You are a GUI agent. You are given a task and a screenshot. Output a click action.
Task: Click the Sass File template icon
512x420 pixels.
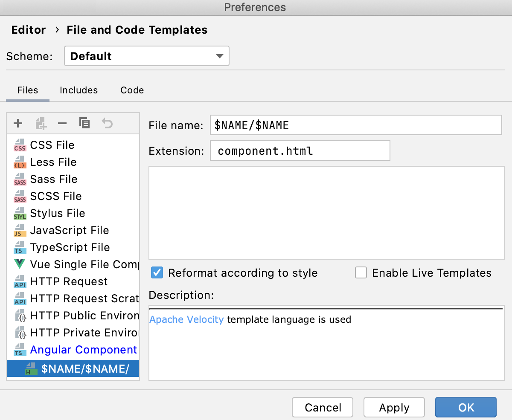pos(20,179)
